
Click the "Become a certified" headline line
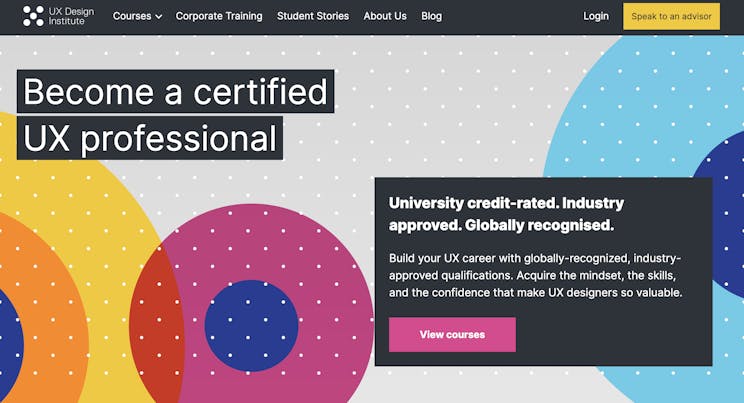tap(176, 92)
